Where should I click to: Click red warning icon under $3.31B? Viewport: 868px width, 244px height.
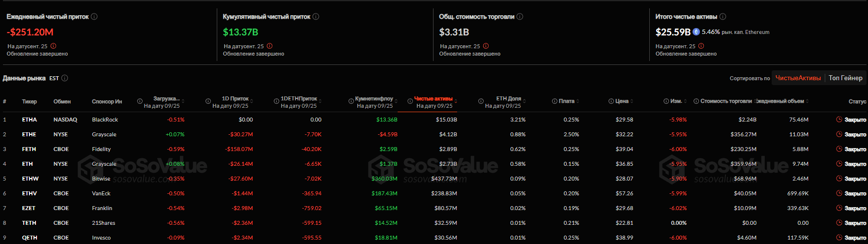point(486,46)
